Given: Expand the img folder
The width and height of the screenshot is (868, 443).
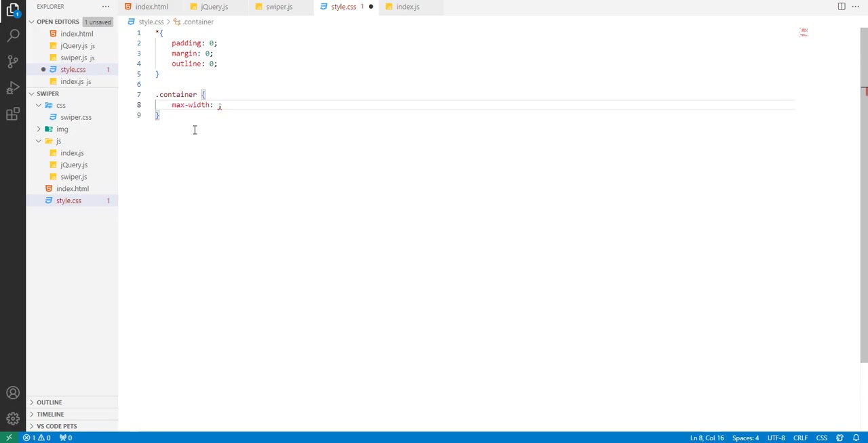Looking at the screenshot, I should [x=62, y=129].
